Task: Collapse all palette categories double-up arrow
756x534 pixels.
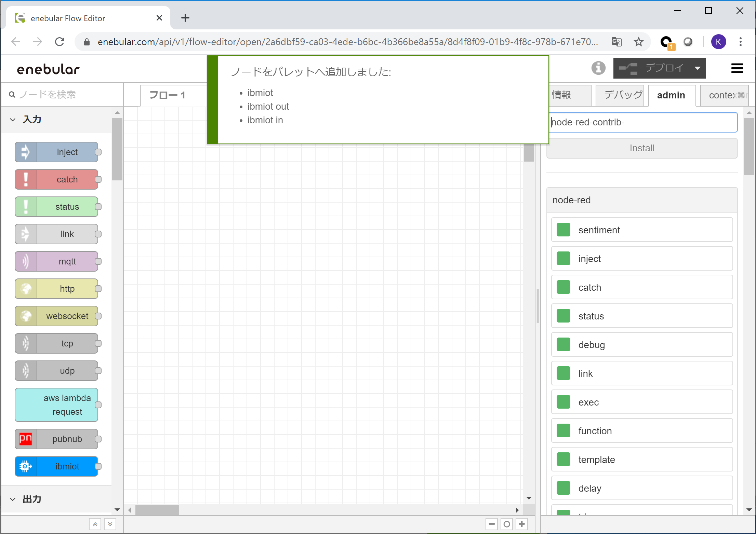Action: (95, 524)
